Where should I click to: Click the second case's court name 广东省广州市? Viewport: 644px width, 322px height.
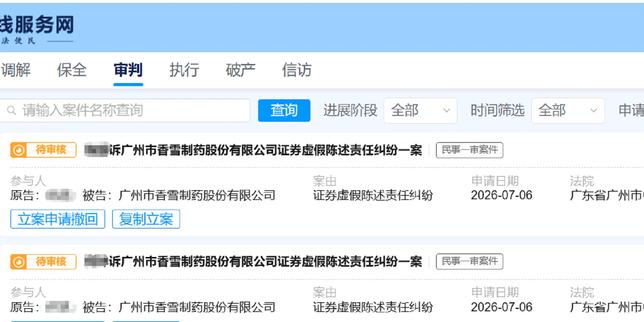click(x=607, y=307)
